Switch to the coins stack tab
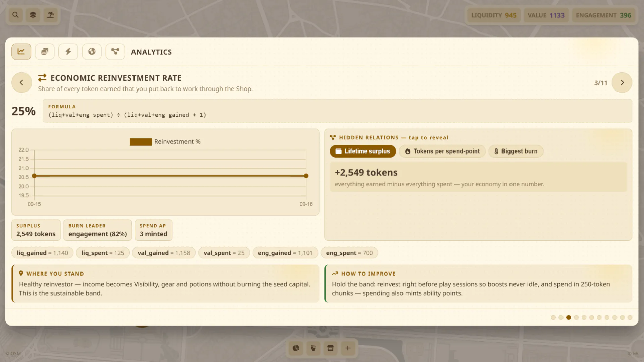Viewport: 644px width, 362px height. click(x=45, y=52)
